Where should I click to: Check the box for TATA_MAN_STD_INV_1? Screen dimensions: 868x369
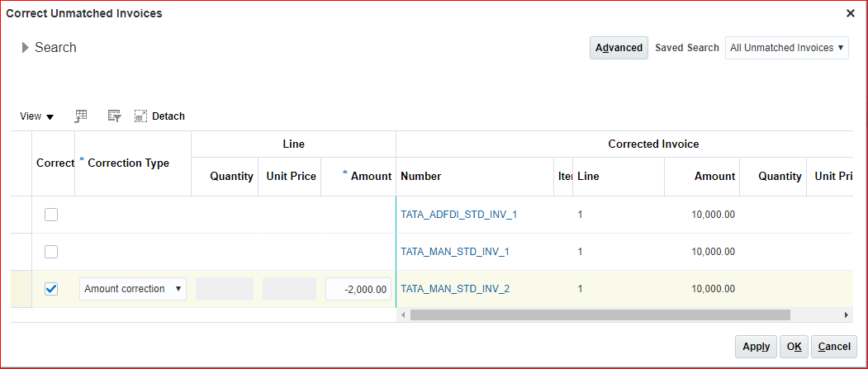[x=51, y=252]
